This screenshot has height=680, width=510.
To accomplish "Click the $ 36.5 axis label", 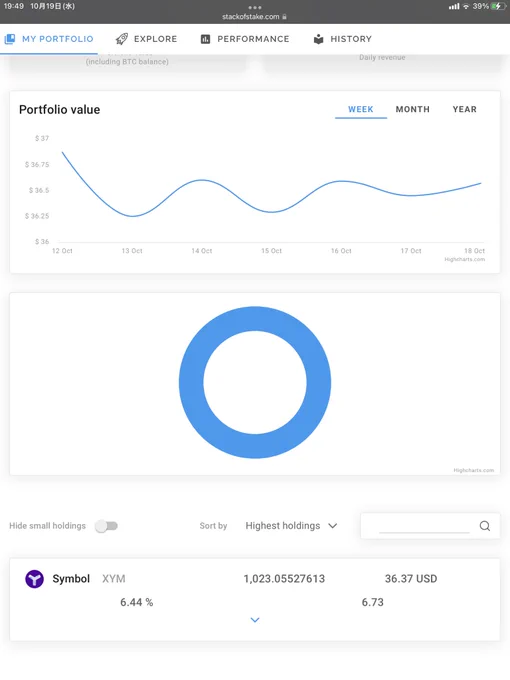I will click(x=39, y=190).
